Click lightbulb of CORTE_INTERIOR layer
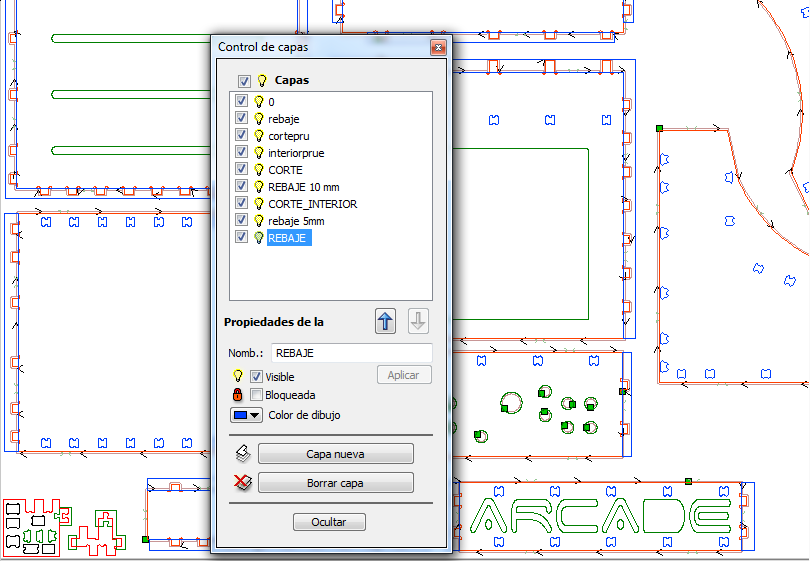810x561 pixels. [x=259, y=203]
